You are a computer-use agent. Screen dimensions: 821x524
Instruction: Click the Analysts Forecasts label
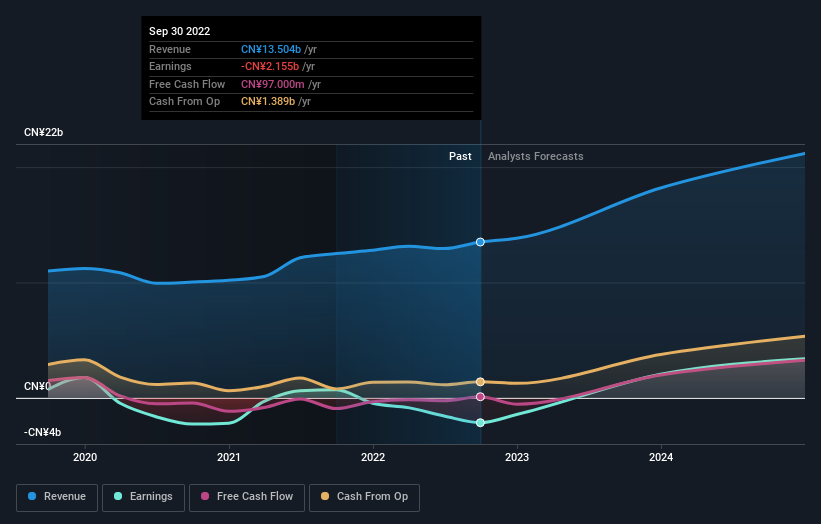536,156
